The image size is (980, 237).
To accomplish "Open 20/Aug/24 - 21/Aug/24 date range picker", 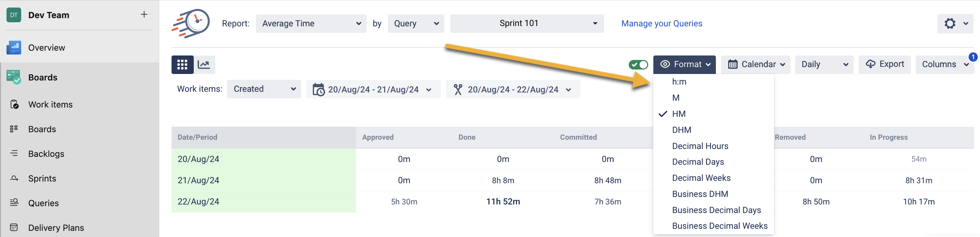I will (373, 89).
